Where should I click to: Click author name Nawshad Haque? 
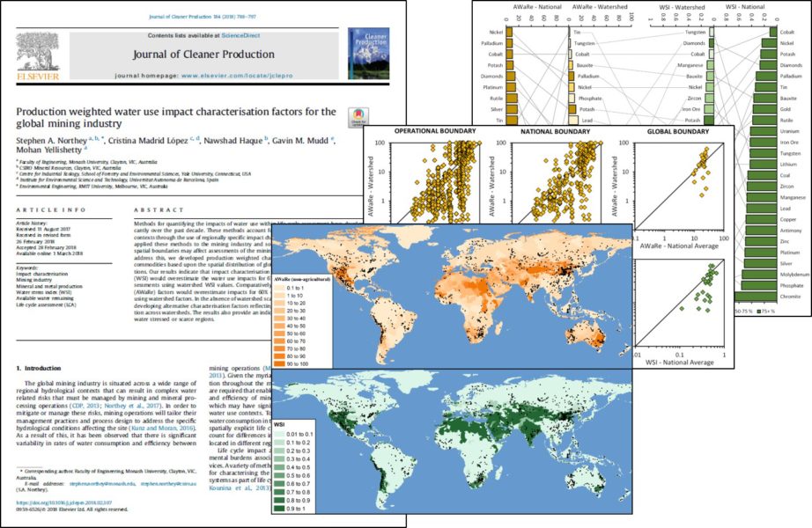click(x=233, y=141)
